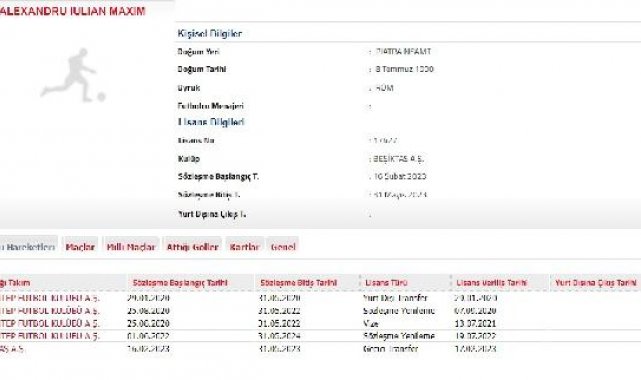Click the Yurt Dışı Transfer license type cell
The width and height of the screenshot is (641, 380).
pos(395,298)
